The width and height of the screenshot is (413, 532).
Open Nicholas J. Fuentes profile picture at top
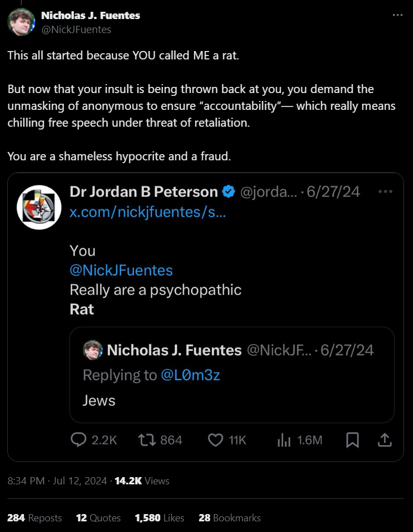(x=21, y=22)
